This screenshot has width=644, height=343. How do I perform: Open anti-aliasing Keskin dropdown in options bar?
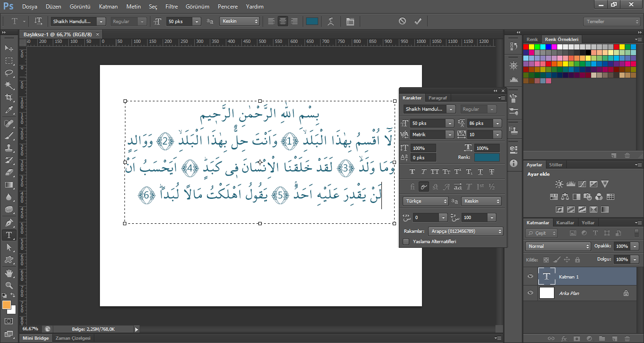point(239,21)
